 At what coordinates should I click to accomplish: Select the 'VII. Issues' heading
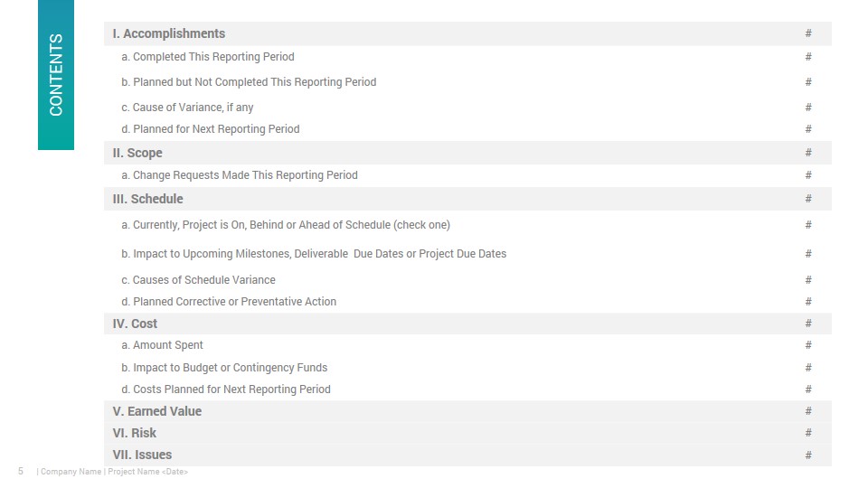[142, 455]
